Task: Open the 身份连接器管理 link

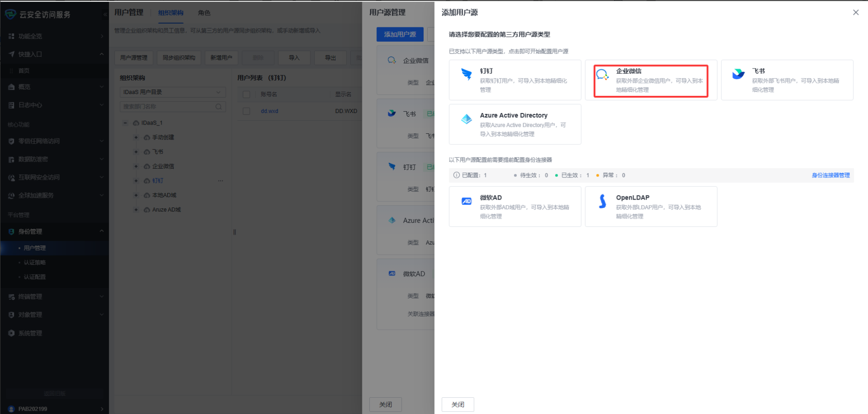Action: (830, 175)
